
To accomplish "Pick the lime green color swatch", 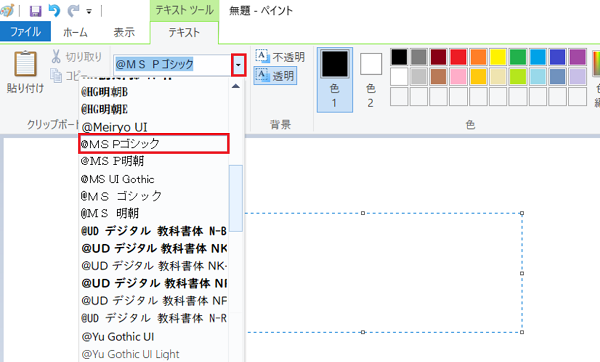I will pos(518,77).
